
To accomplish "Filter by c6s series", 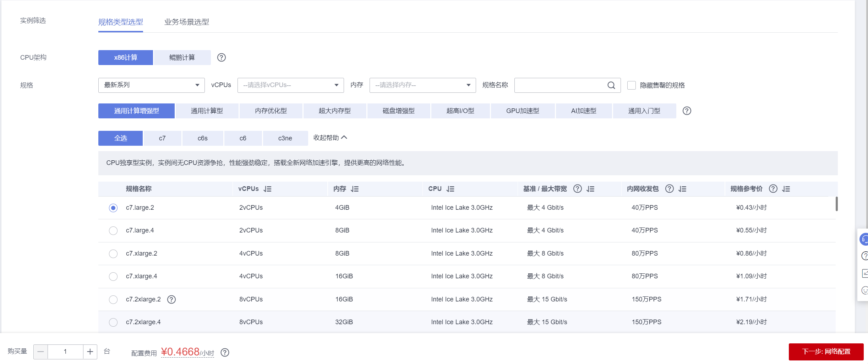I will pyautogui.click(x=203, y=138).
